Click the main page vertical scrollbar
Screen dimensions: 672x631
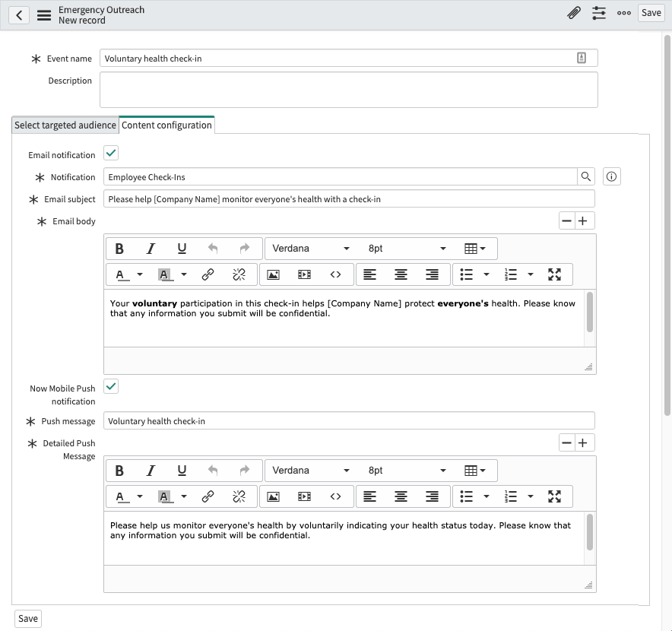[667, 225]
